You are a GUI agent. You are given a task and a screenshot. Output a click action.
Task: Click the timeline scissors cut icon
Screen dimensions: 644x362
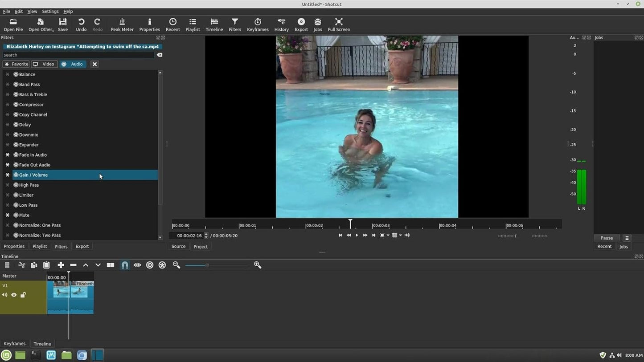coord(21,265)
